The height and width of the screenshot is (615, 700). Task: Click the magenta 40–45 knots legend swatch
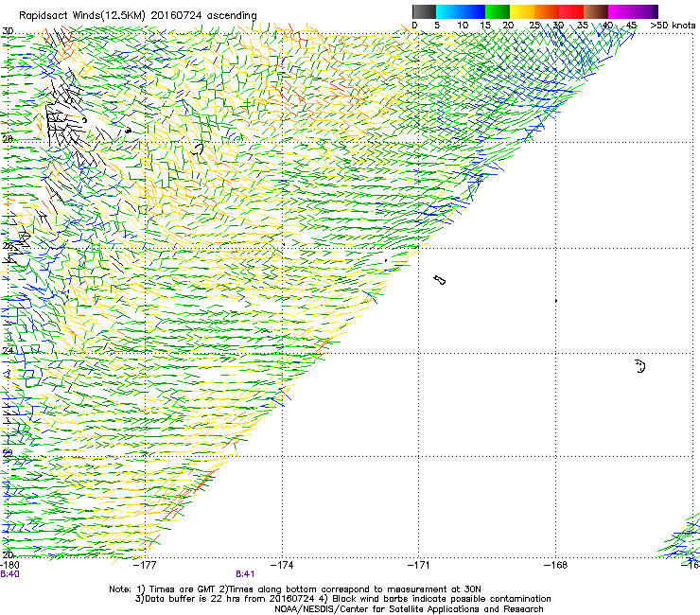point(622,11)
